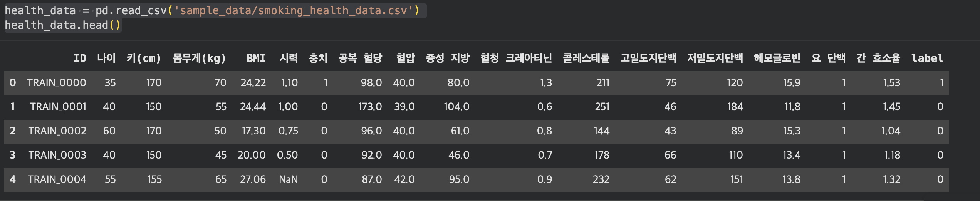
Task: Click row index 2
Action: point(13,131)
